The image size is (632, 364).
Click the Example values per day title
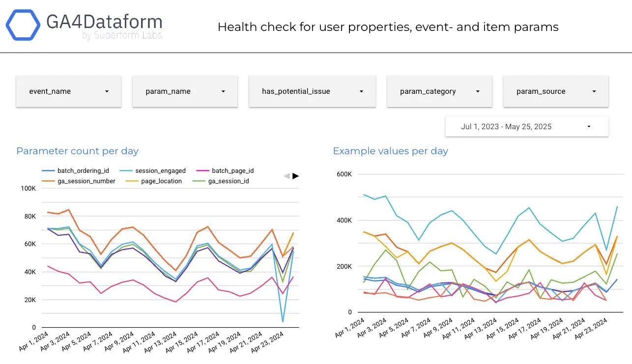pos(390,151)
